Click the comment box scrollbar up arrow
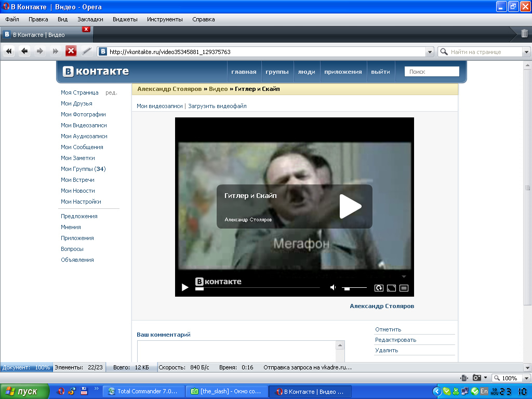The height and width of the screenshot is (399, 532). pyautogui.click(x=340, y=345)
